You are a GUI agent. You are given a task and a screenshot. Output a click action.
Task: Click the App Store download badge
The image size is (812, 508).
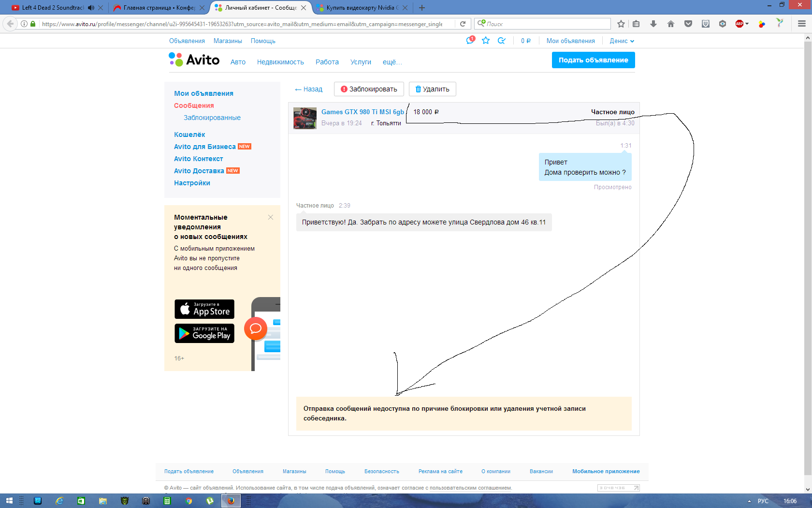[204, 309]
